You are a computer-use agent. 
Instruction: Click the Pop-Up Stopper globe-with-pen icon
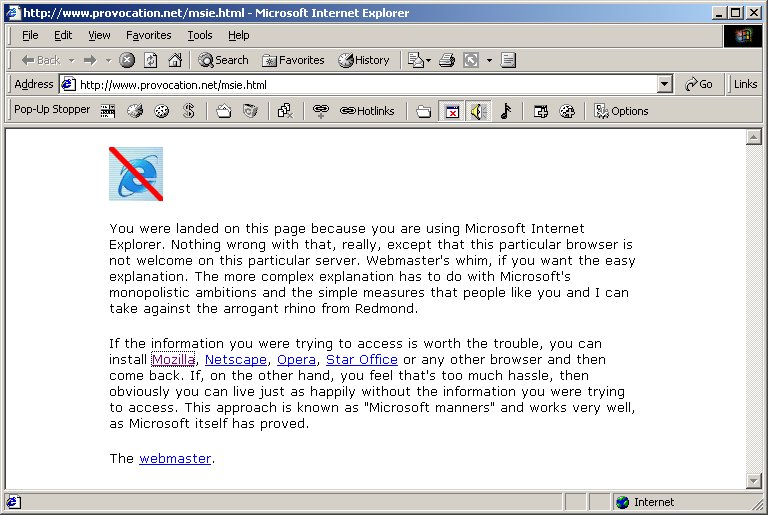tap(135, 111)
